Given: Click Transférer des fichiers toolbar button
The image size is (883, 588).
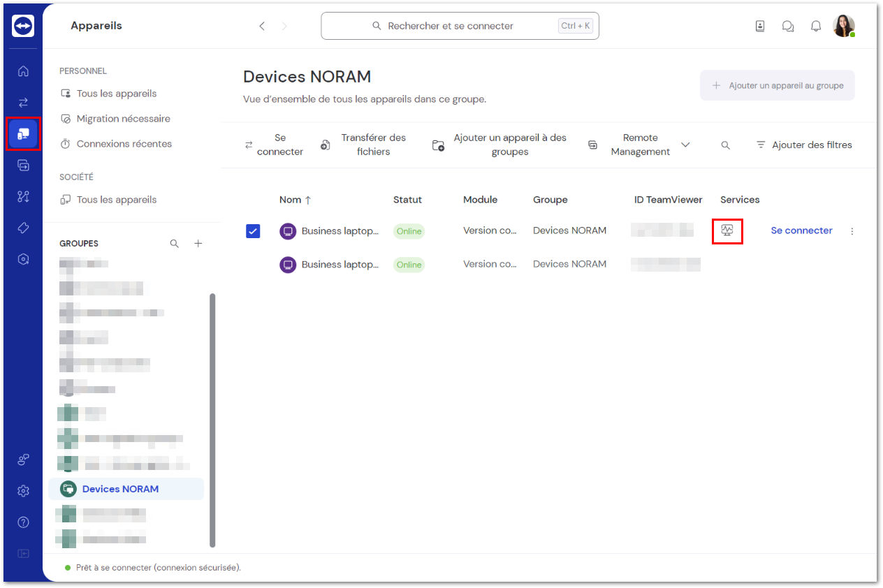Looking at the screenshot, I should click(363, 145).
